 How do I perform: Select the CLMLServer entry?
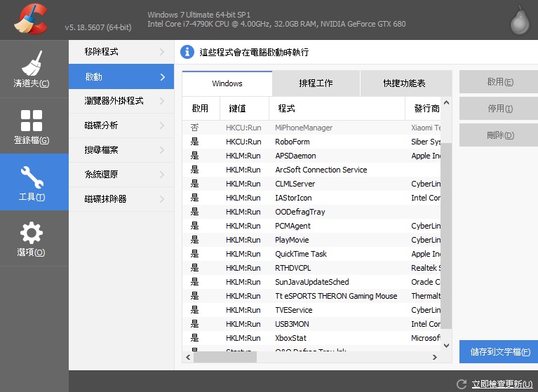(311, 184)
